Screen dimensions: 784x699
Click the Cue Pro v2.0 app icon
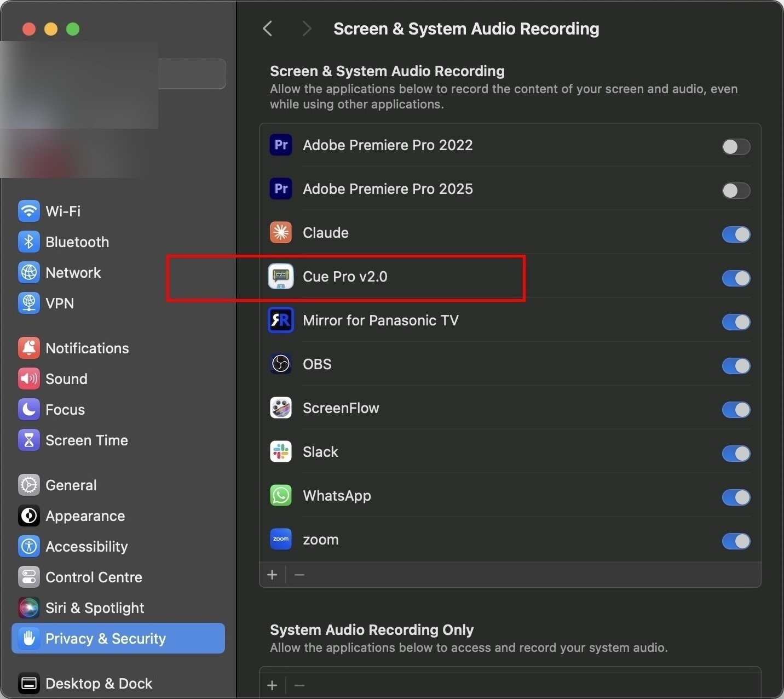(x=281, y=277)
